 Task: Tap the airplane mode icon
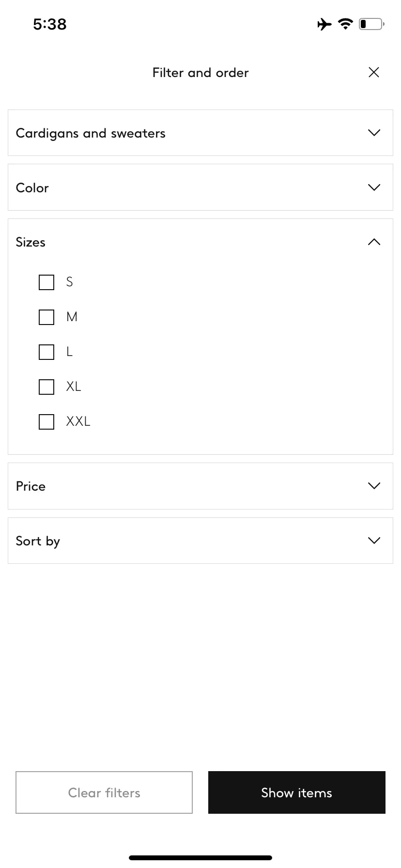324,24
